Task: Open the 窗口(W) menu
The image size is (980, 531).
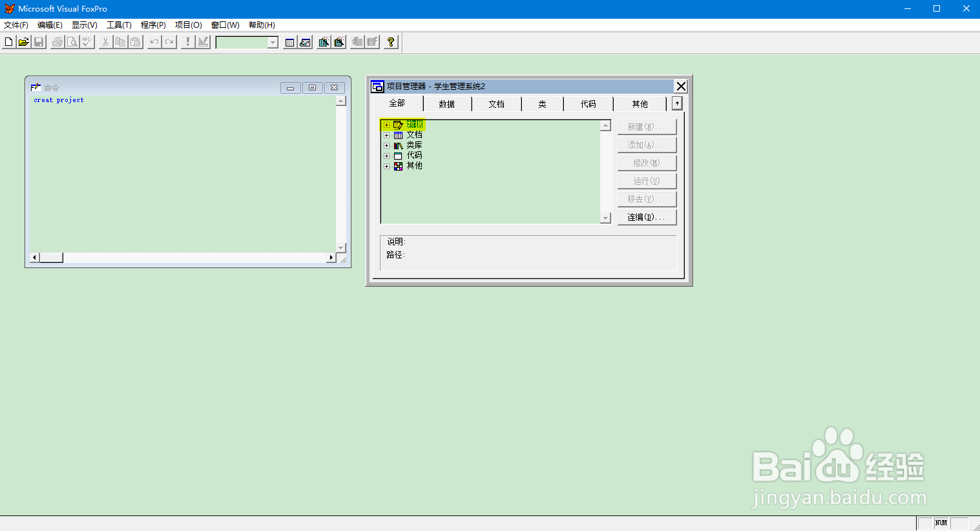Action: click(x=225, y=25)
